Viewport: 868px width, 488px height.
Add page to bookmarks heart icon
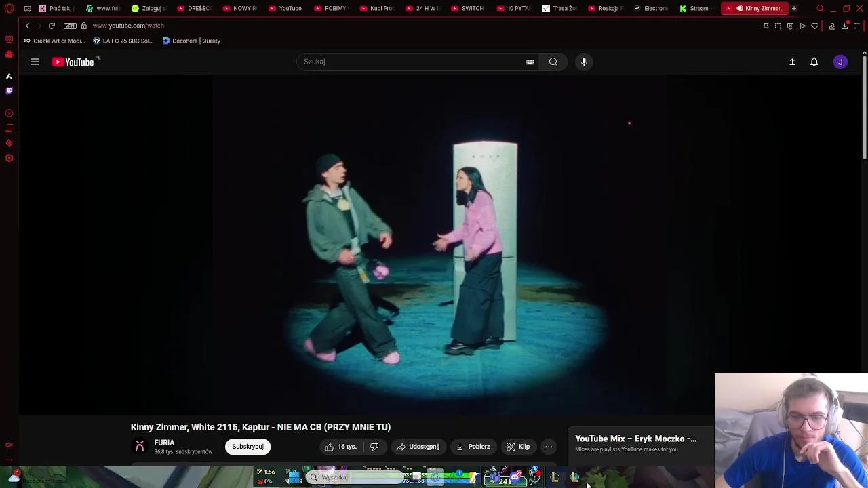point(814,26)
